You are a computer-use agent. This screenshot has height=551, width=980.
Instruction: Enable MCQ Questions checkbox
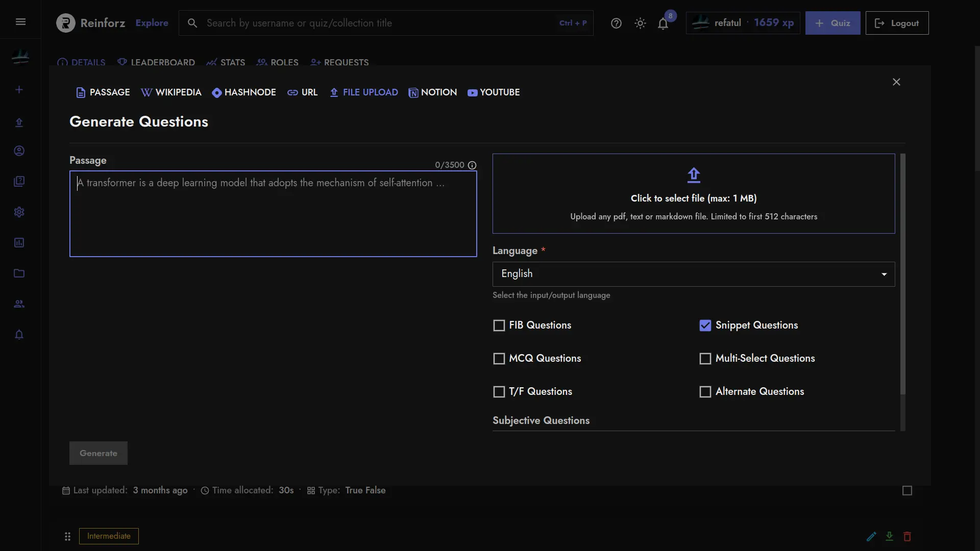pyautogui.click(x=499, y=359)
